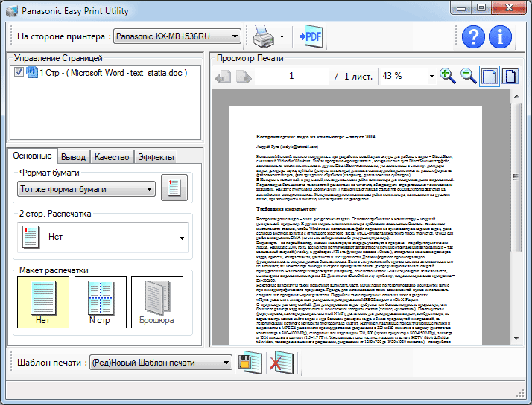Image resolution: width=532 pixels, height=405 pixels.
Task: Open the Шаблон печати template dropdown
Action: click(x=161, y=363)
